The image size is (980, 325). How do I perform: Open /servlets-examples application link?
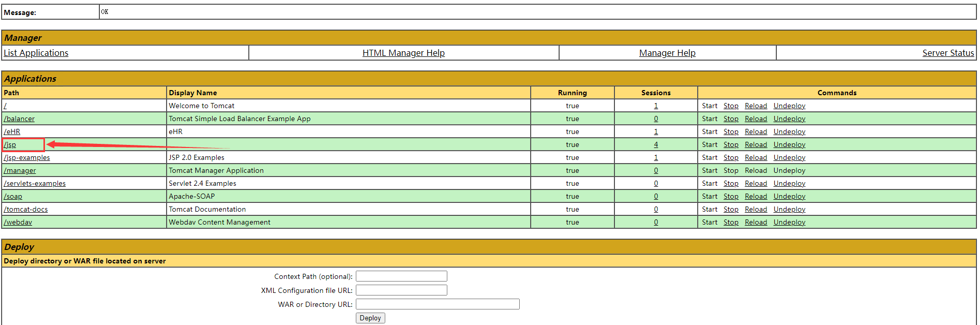[35, 184]
